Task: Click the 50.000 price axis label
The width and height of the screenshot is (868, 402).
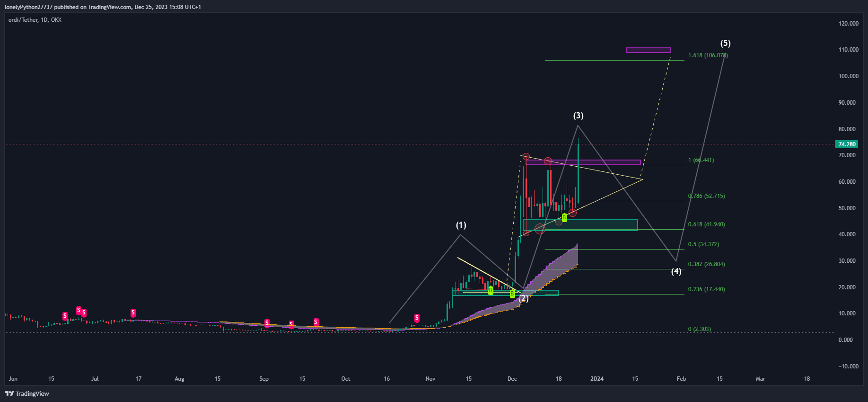Action: tap(847, 208)
